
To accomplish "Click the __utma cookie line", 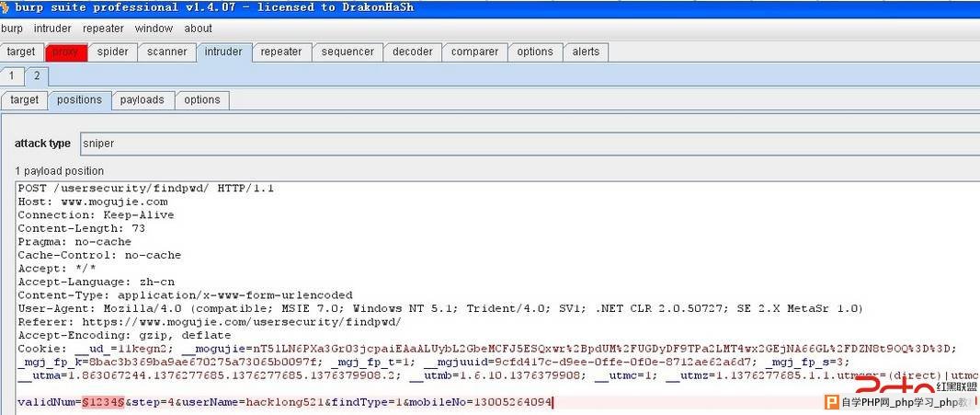I will [x=497, y=375].
